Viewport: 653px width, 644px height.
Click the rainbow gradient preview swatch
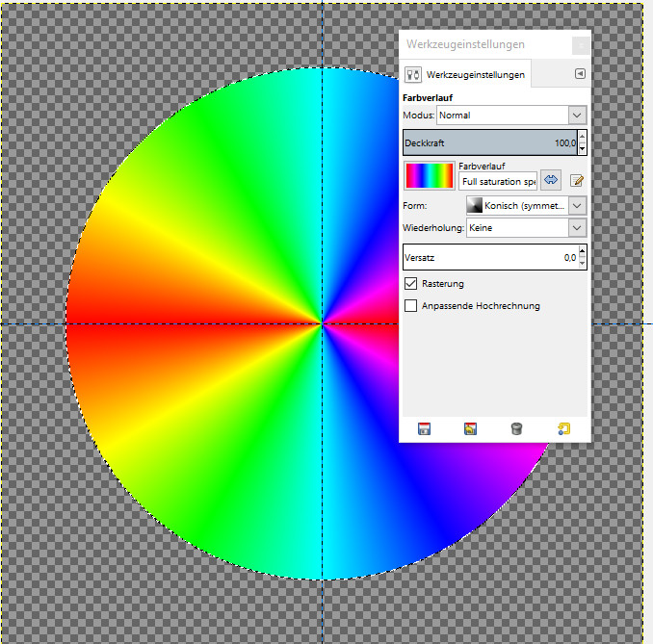[x=430, y=175]
